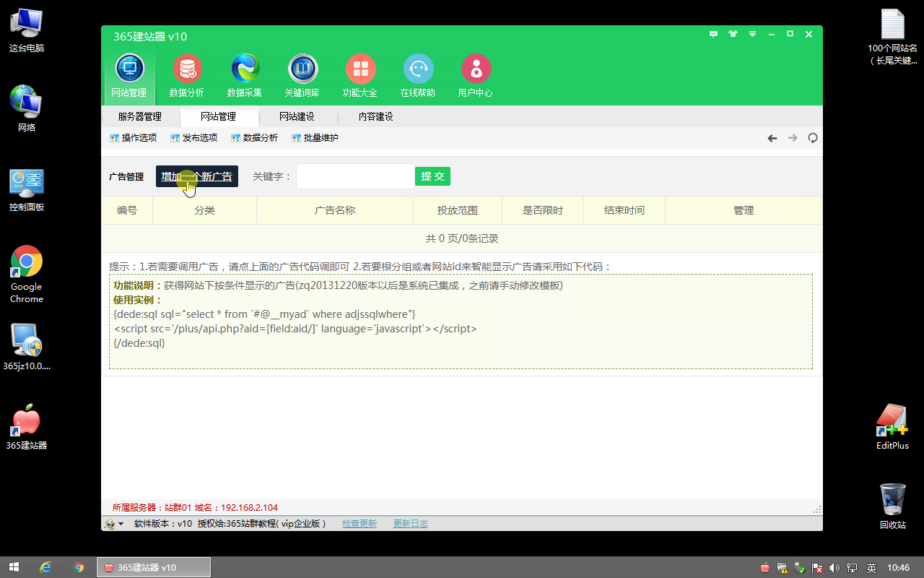This screenshot has width=924, height=578.
Task: Switch to the 网站建设 tab
Action: 297,116
